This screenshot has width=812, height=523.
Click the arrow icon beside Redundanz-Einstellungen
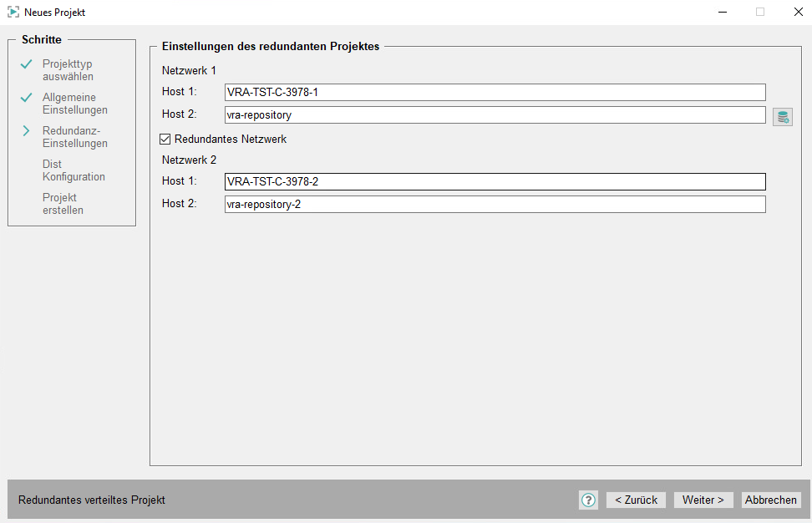tap(26, 131)
